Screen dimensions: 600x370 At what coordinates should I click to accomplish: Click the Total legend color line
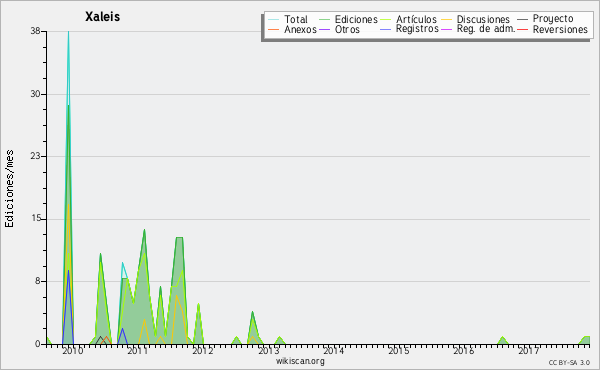tap(274, 19)
